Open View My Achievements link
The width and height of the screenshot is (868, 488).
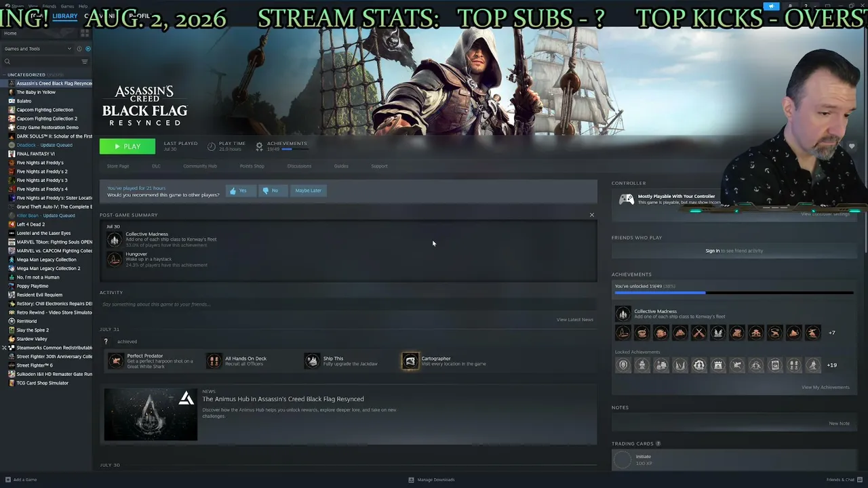pyautogui.click(x=825, y=388)
